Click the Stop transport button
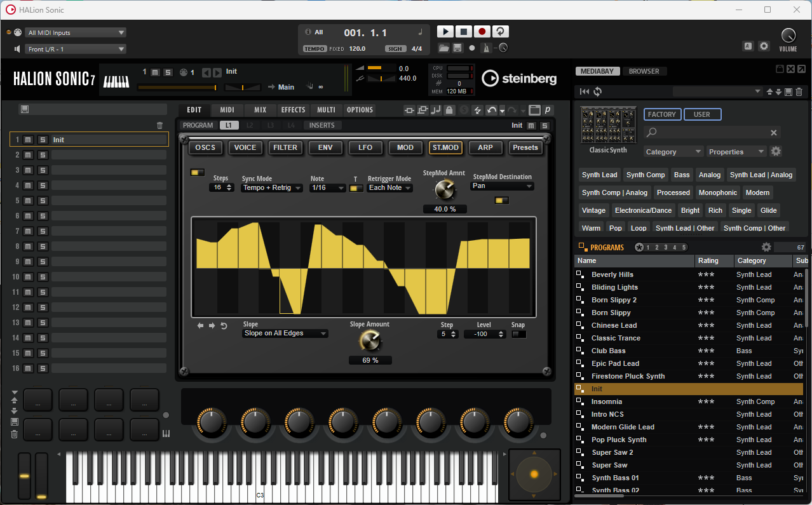This screenshot has height=505, width=812. point(464,32)
